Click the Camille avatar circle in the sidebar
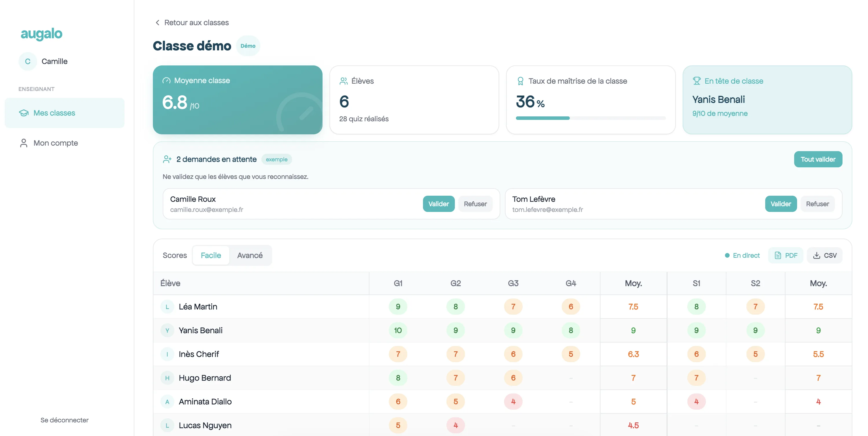868x436 pixels. 28,61
